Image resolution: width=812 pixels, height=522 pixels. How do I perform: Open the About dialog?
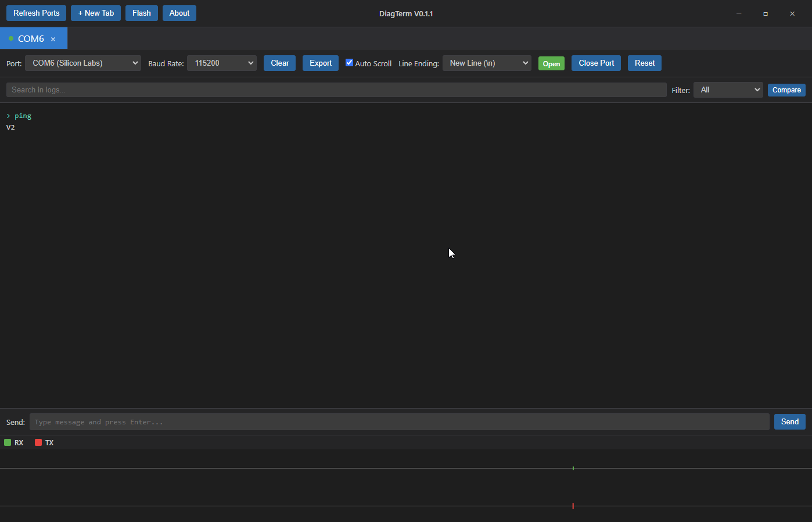click(x=179, y=13)
